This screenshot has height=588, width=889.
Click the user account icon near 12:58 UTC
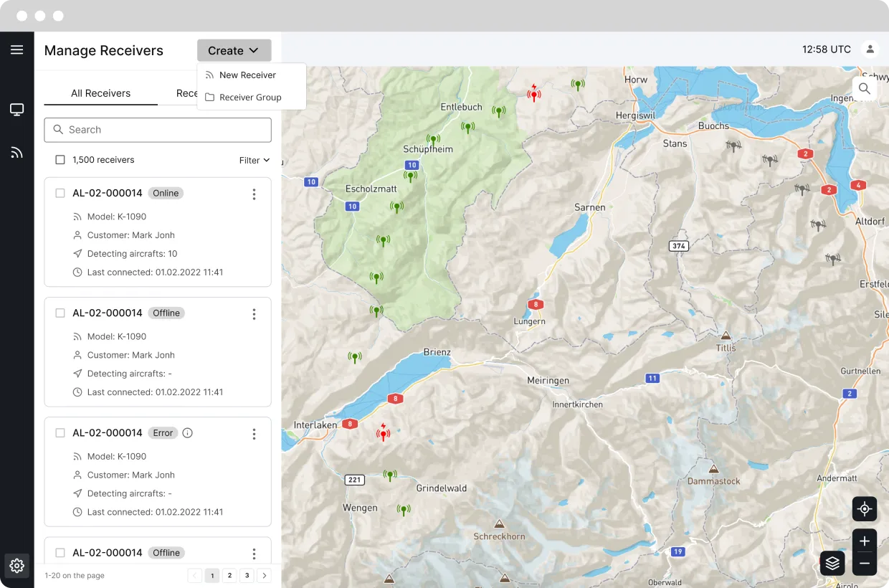pos(870,49)
